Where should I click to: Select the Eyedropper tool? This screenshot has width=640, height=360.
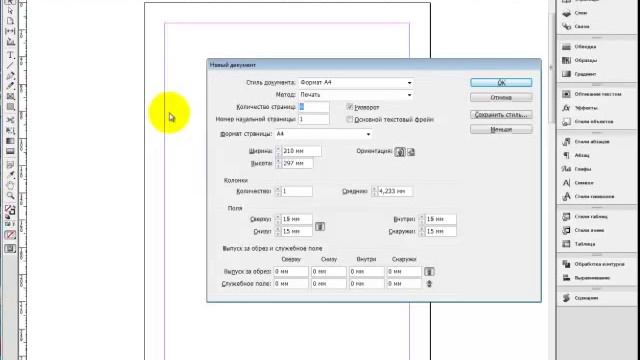pyautogui.click(x=10, y=175)
